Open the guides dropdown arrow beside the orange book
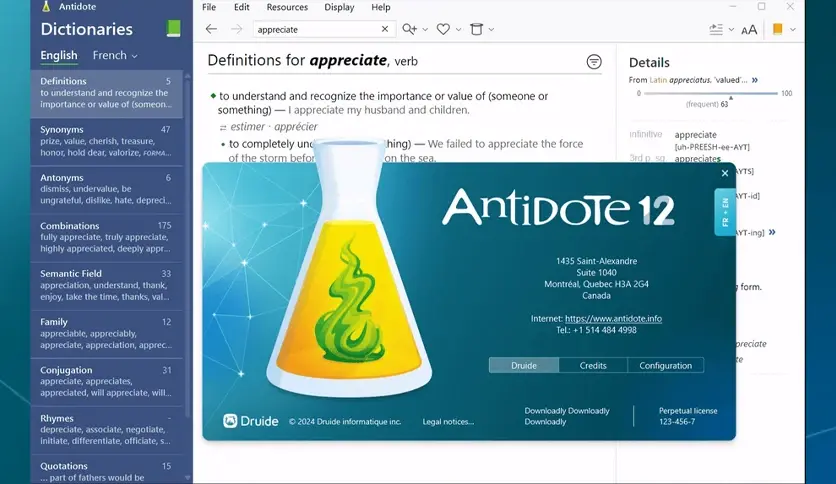This screenshot has width=836, height=484. point(793,30)
